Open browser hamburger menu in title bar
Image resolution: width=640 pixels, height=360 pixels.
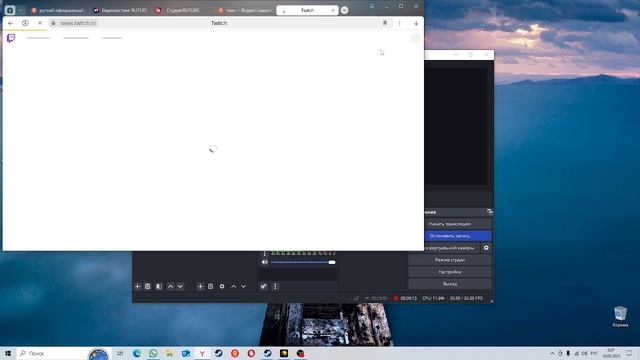tap(372, 6)
